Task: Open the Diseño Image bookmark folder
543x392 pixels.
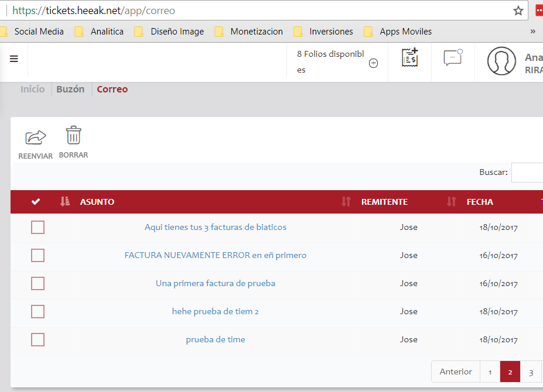Action: tap(169, 32)
